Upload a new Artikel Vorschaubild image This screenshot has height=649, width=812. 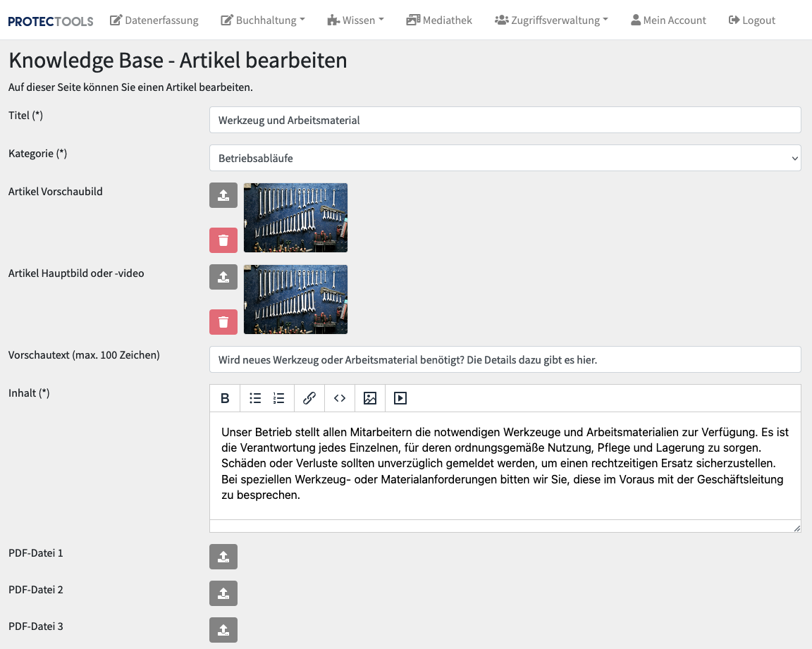(223, 195)
